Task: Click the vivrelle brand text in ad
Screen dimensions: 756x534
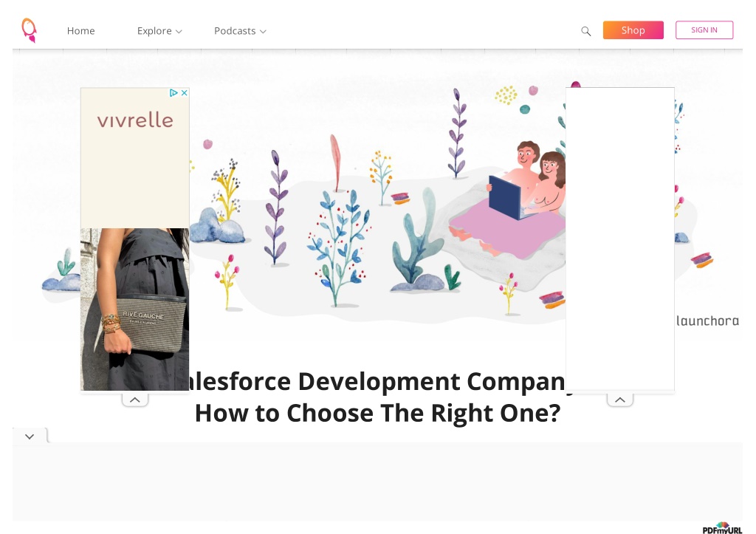Action: pyautogui.click(x=135, y=120)
